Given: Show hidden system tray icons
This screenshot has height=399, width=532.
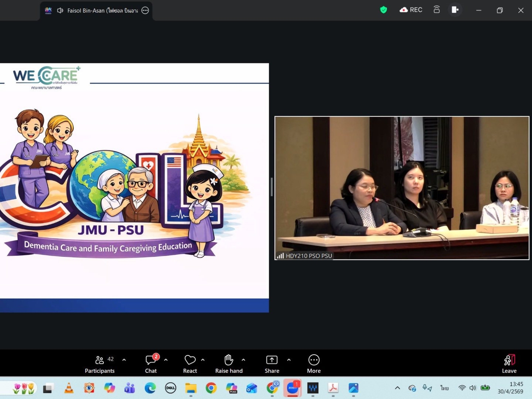Looking at the screenshot, I should coord(397,388).
